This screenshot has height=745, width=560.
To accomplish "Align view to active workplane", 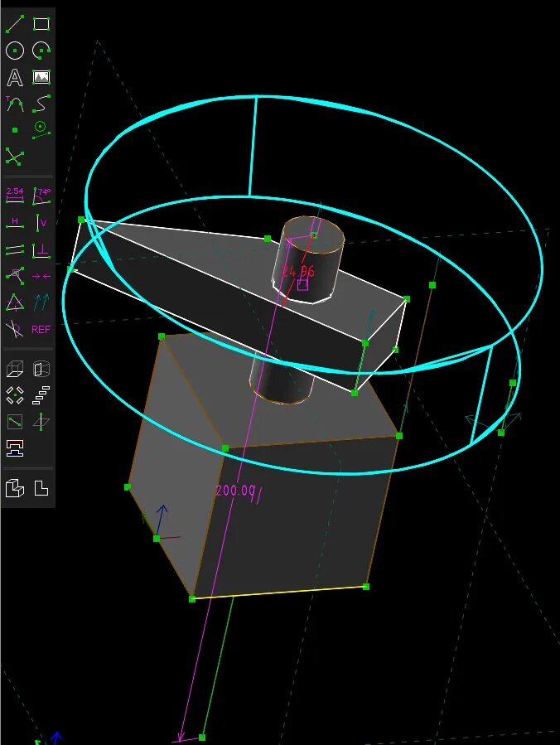I will (x=41, y=488).
